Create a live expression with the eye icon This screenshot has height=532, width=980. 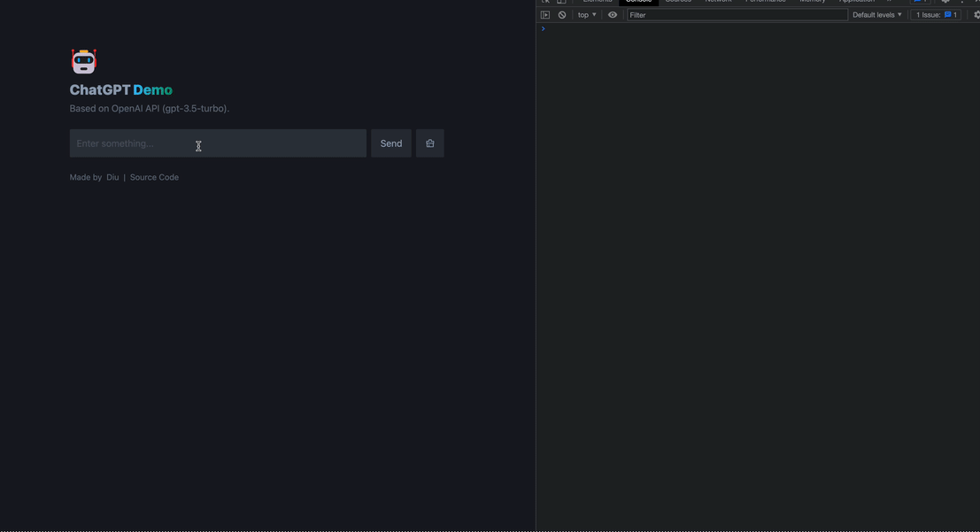click(x=613, y=15)
